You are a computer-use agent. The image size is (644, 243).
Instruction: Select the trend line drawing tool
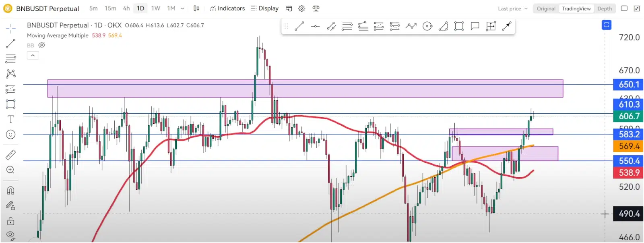point(11,44)
